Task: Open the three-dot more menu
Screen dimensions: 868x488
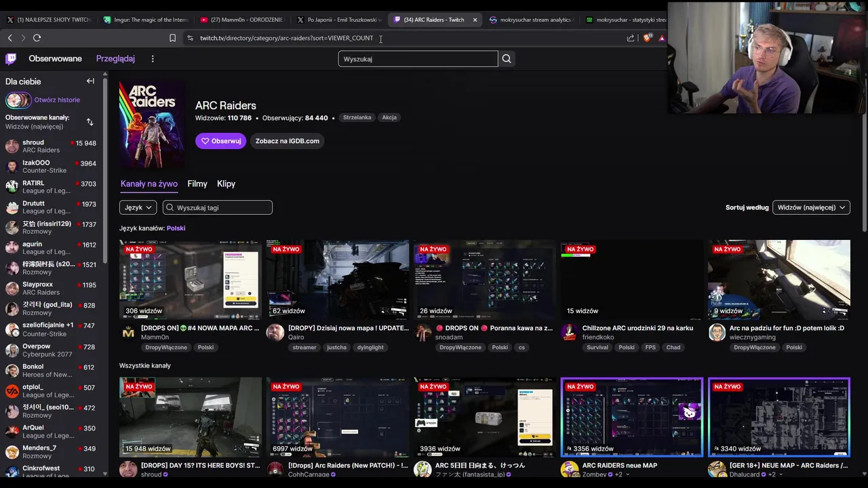Action: coord(153,59)
